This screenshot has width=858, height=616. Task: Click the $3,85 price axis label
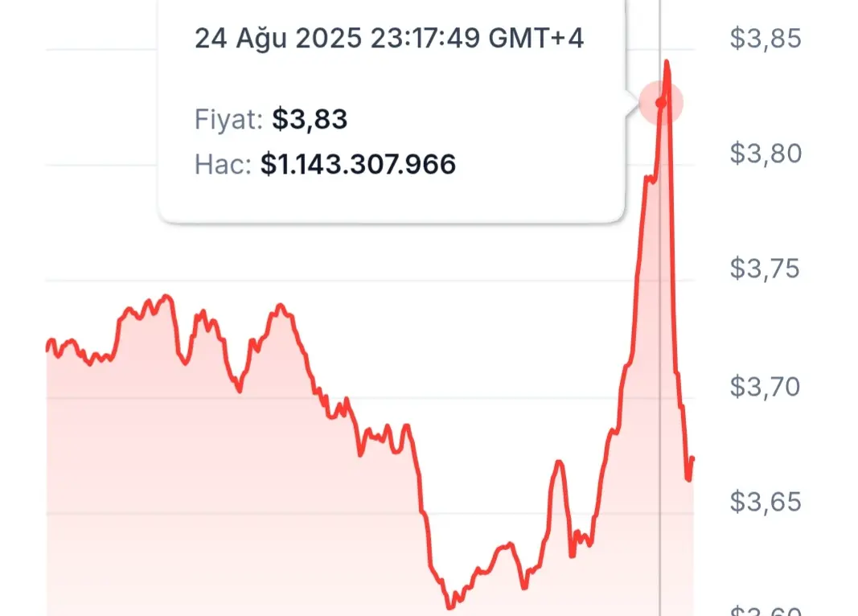(x=765, y=39)
